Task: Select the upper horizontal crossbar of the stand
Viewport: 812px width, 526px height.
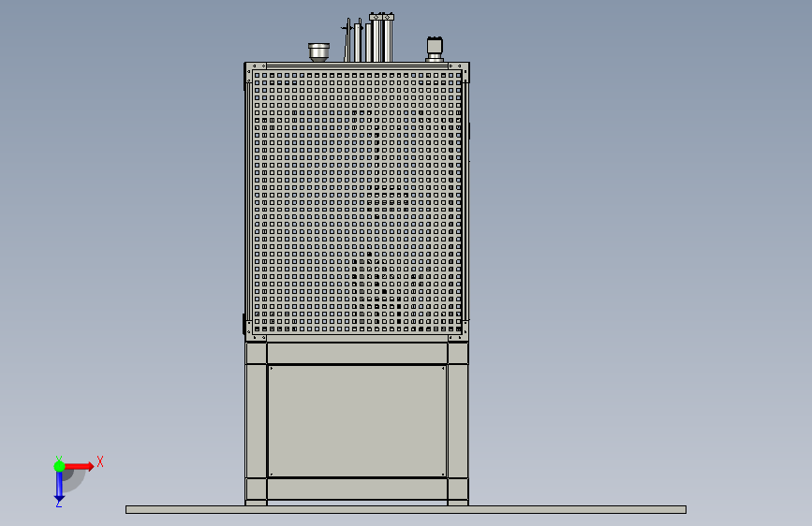Action: (x=358, y=353)
